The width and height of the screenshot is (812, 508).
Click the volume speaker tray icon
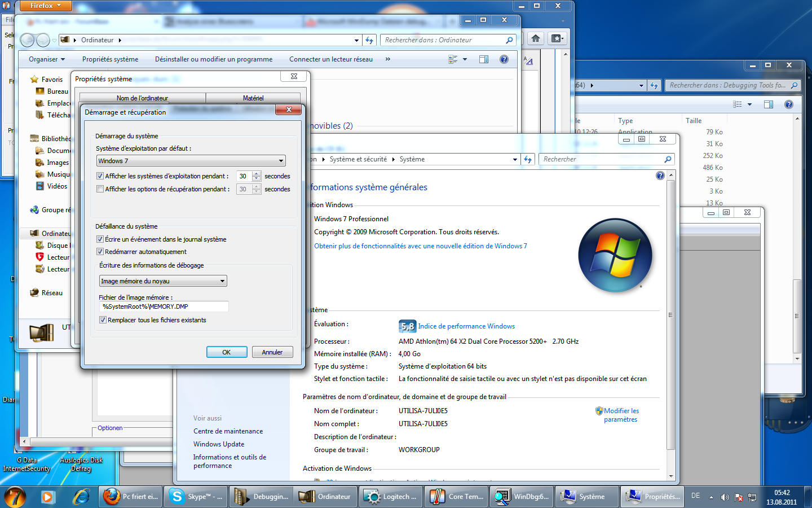(725, 497)
